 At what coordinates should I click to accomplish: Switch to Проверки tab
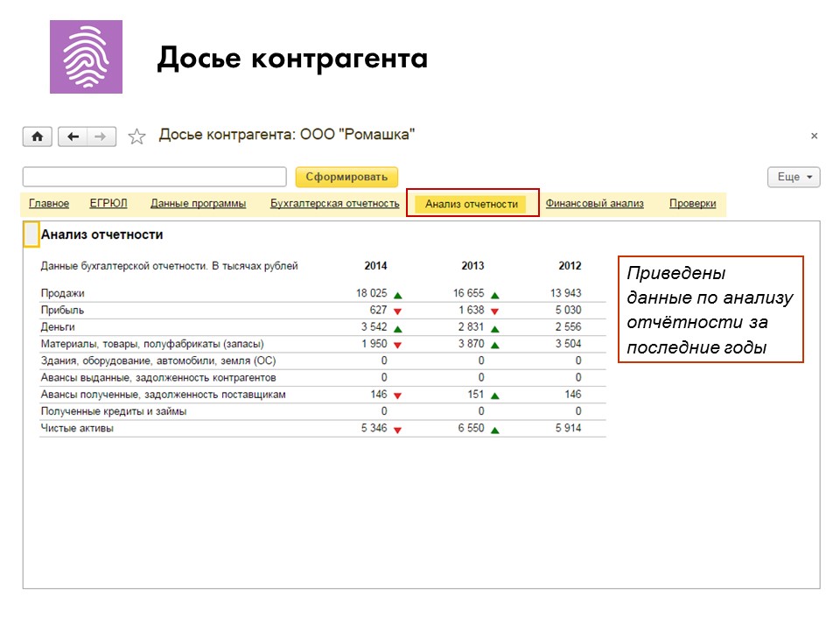693,204
